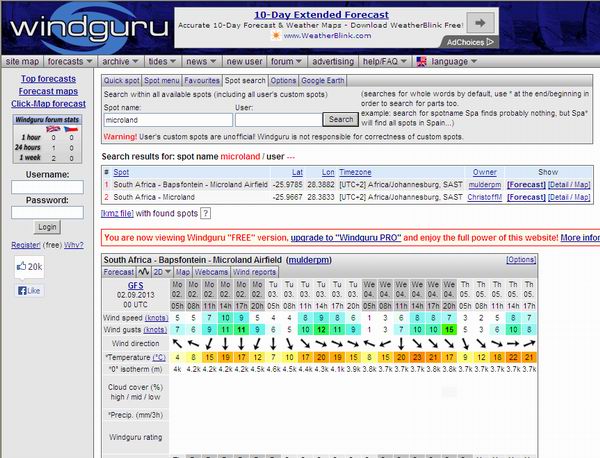Click the WeatherBlink sun icon
The image size is (600, 458).
pyautogui.click(x=276, y=36)
